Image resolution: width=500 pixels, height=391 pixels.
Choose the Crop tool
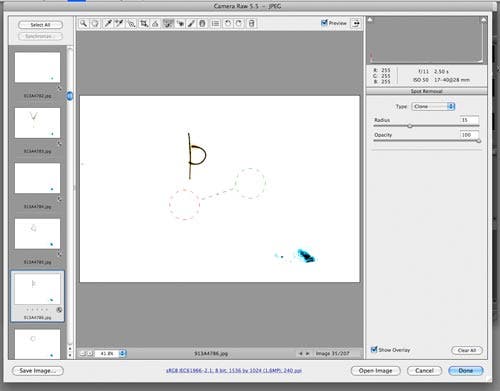coord(144,23)
